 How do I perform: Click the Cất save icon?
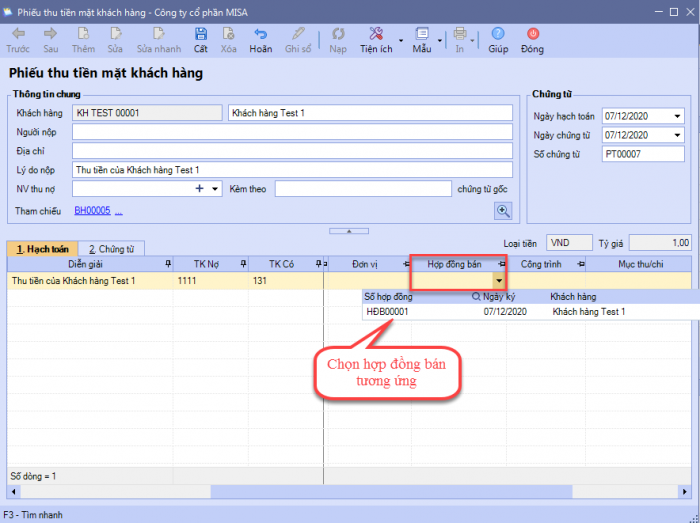pos(201,40)
